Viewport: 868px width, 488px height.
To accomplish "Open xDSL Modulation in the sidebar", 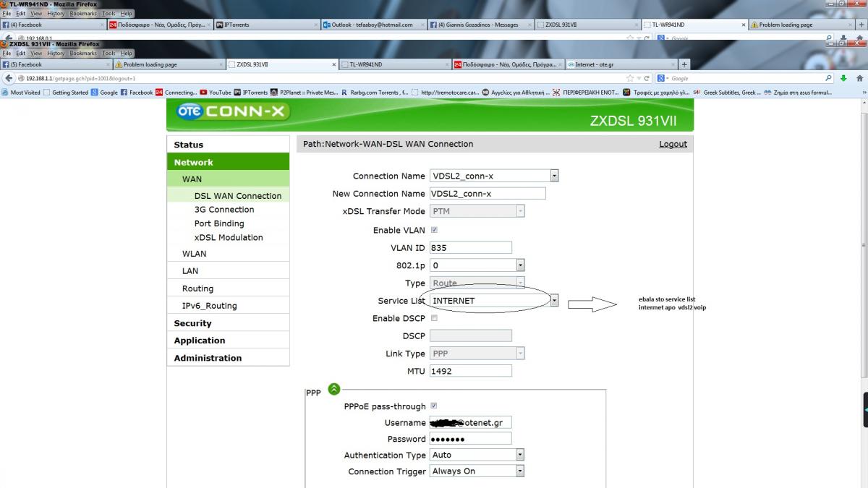I will tap(229, 237).
